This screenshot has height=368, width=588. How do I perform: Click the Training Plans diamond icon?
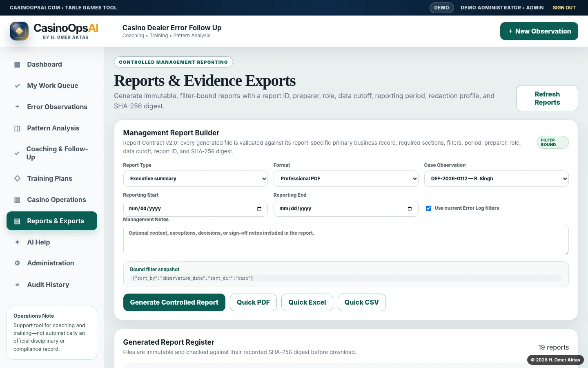tap(17, 178)
